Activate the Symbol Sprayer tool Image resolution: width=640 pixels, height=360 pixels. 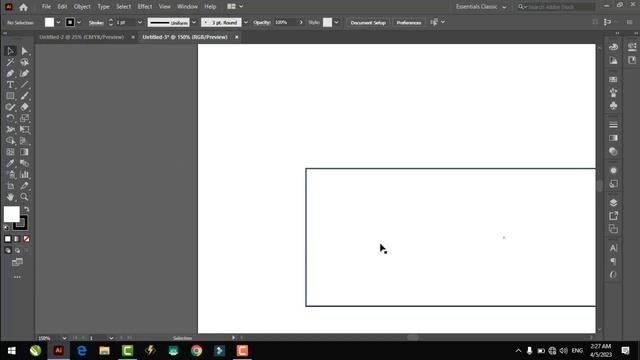10,175
